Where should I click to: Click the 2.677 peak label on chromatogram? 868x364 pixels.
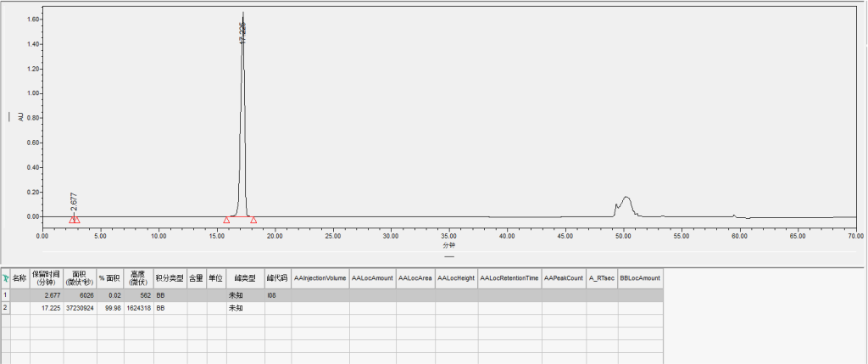(x=74, y=201)
